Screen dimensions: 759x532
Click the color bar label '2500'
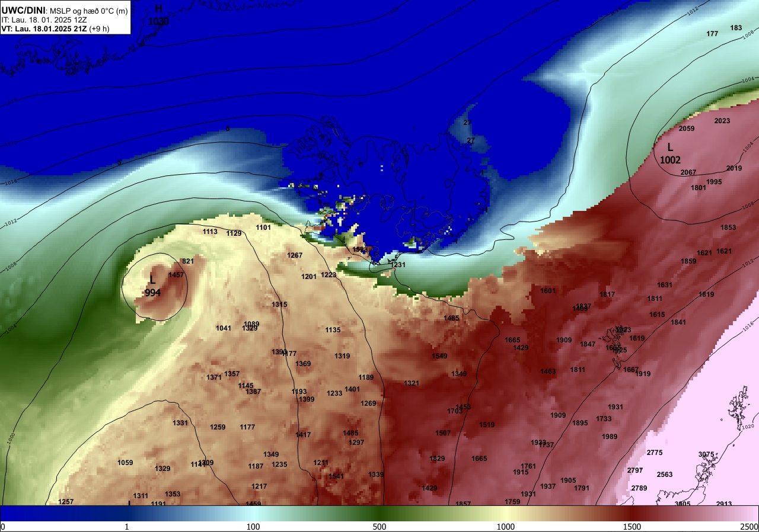pos(750,527)
